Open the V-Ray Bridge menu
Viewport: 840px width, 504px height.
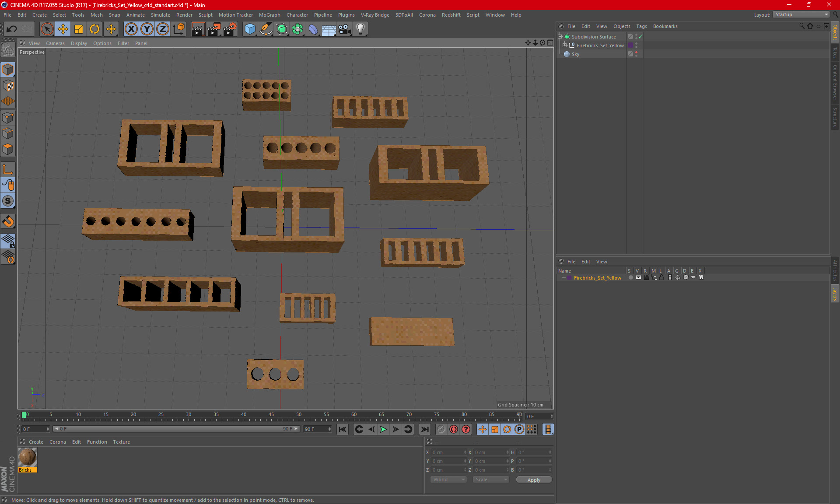tap(375, 15)
